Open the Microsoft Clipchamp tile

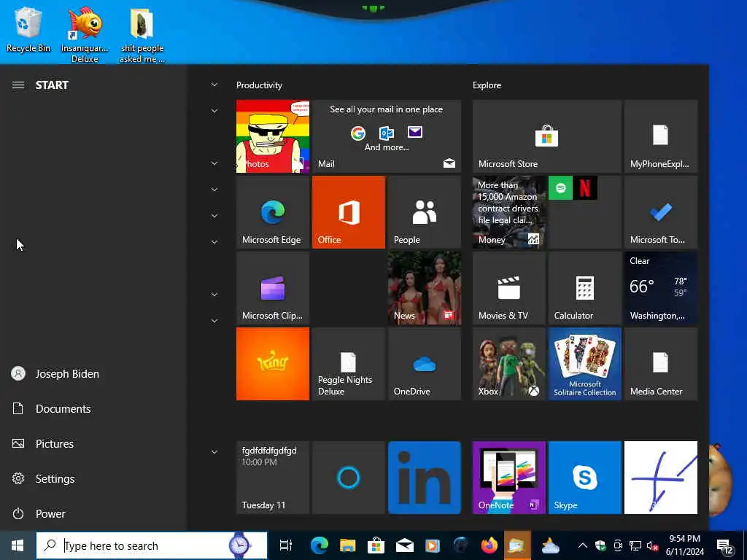pyautogui.click(x=273, y=288)
